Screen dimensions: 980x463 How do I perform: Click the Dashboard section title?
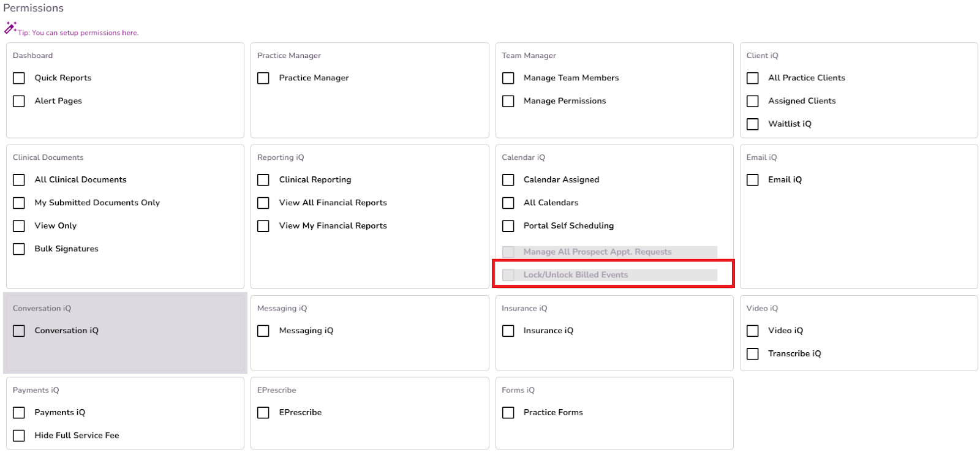[33, 56]
